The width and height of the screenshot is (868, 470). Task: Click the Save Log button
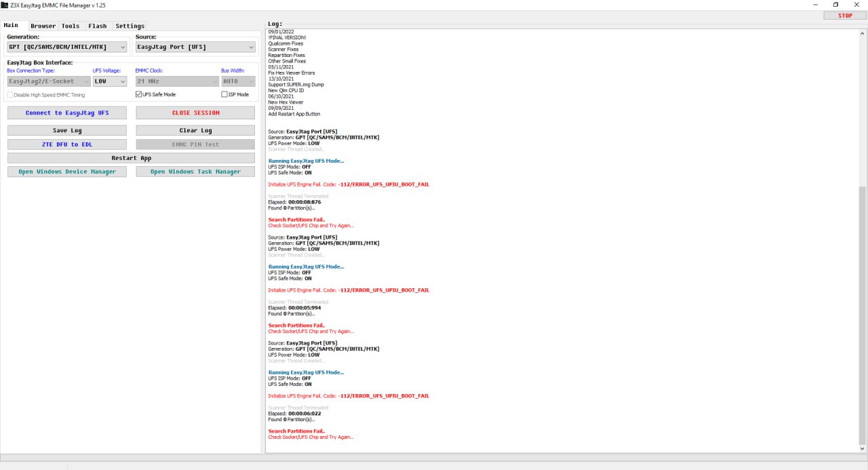(67, 130)
